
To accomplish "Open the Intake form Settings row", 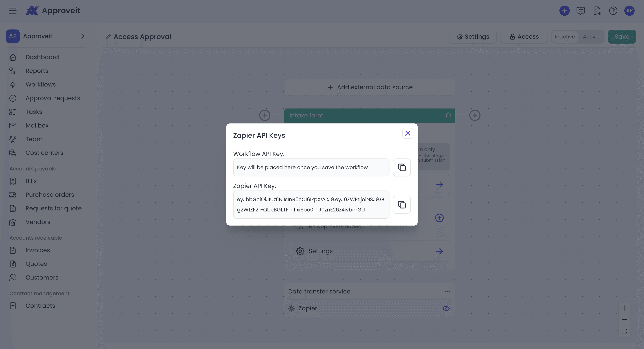I will [x=370, y=251].
